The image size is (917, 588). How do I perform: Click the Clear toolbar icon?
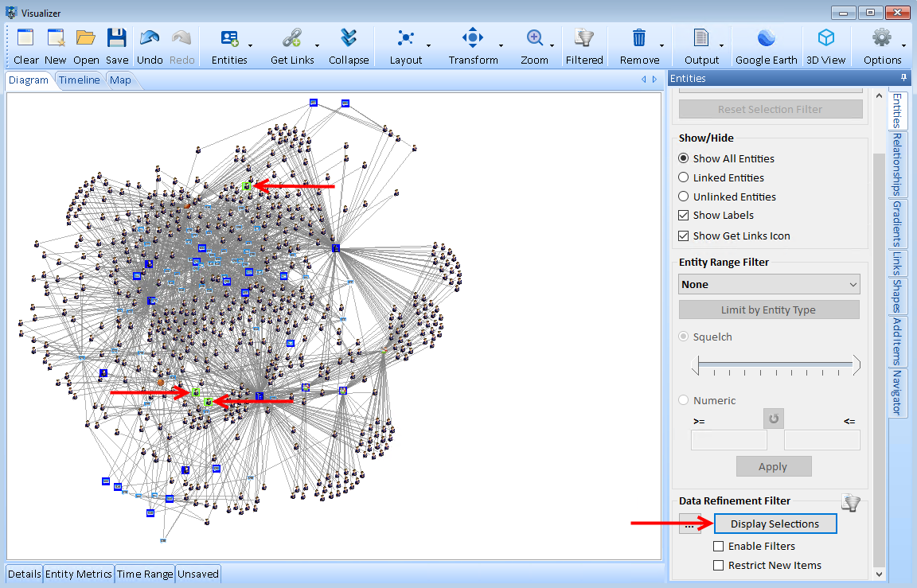25,38
